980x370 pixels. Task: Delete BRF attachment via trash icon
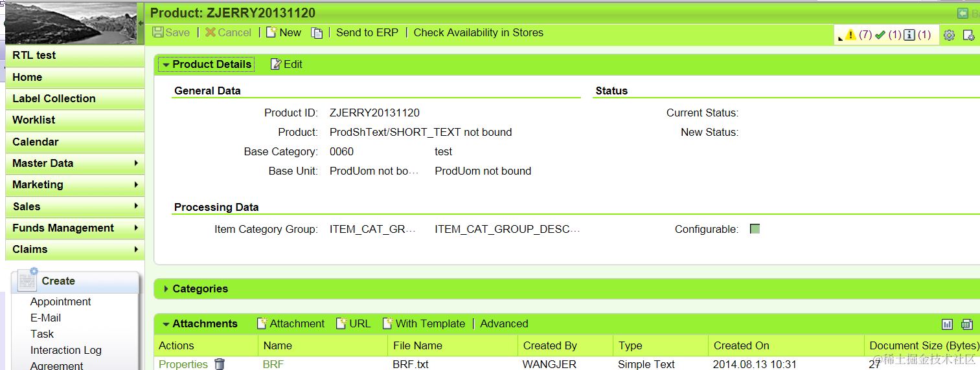220,364
